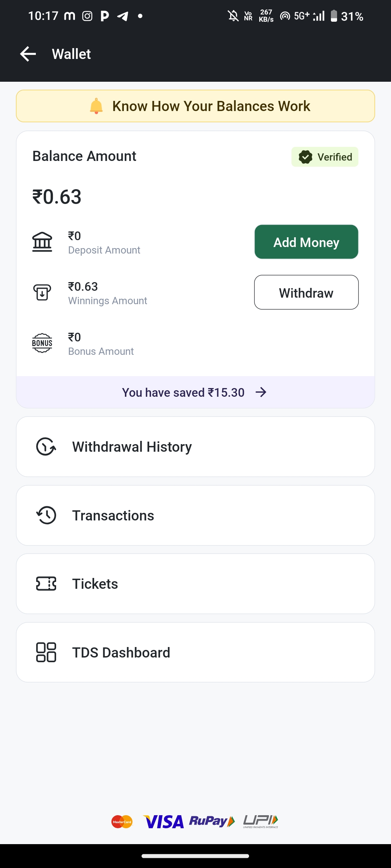Open Know How Your Balances Work banner

click(211, 106)
